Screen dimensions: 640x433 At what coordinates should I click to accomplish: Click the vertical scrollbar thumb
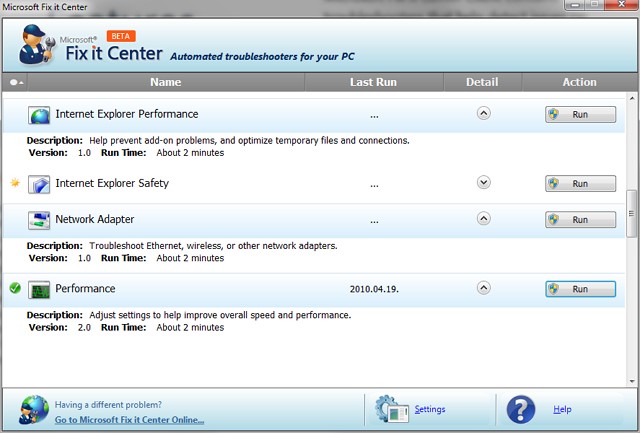(632, 213)
